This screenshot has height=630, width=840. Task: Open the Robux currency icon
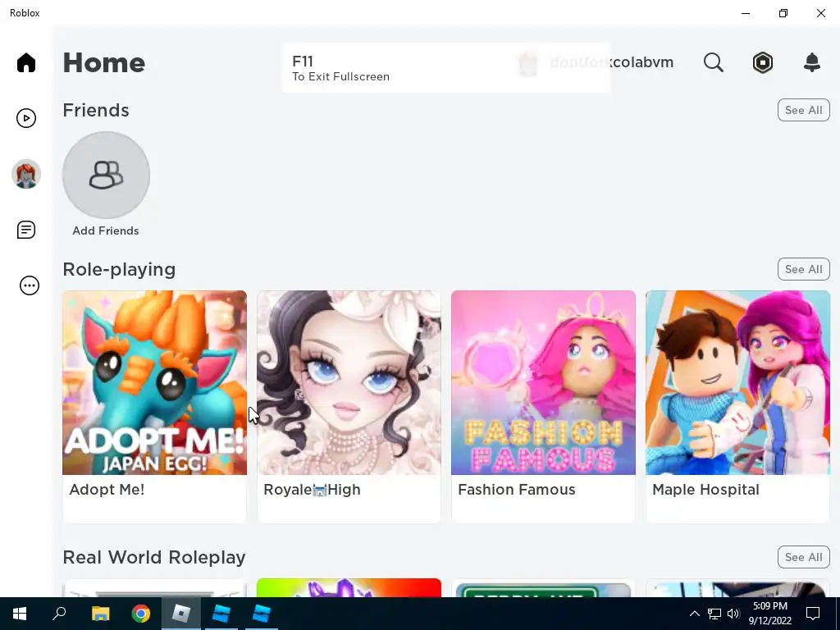click(x=762, y=62)
